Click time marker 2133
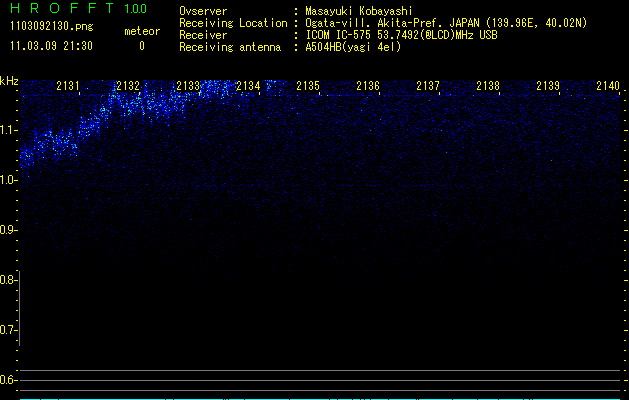This screenshot has width=629, height=400. click(188, 86)
